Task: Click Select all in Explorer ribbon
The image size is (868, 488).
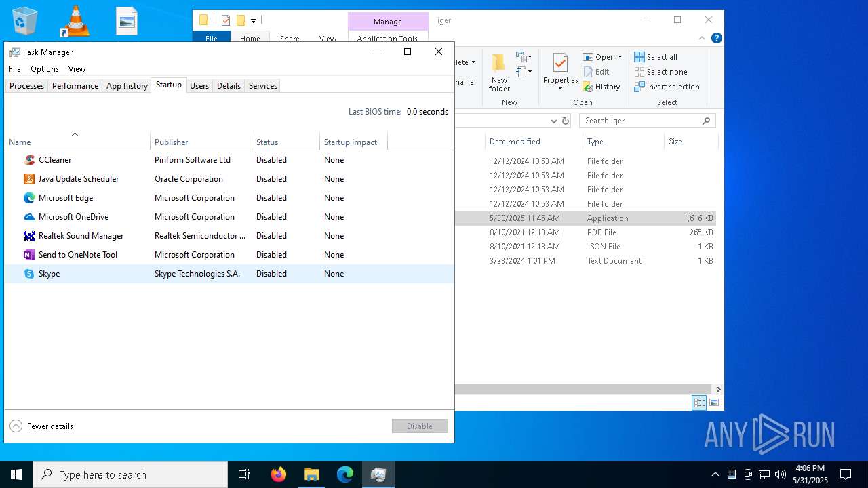Action: [x=656, y=57]
